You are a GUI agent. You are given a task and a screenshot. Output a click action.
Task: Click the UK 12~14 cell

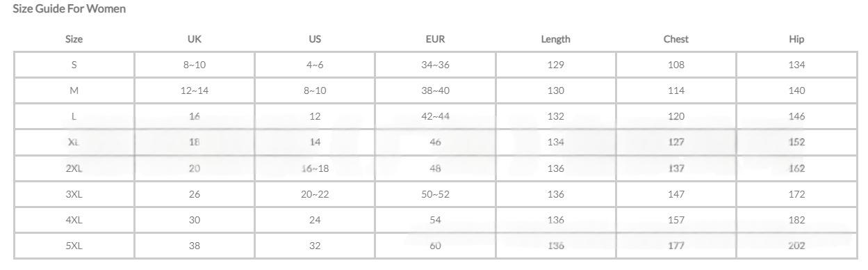(195, 90)
